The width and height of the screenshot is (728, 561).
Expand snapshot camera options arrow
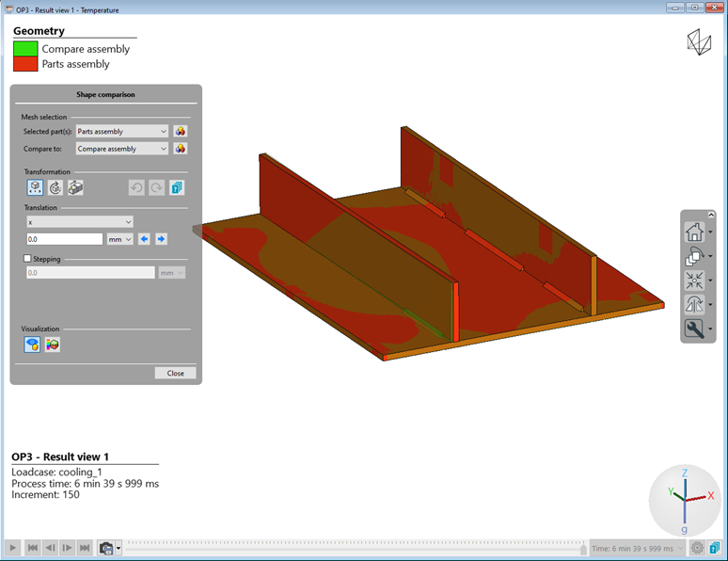(x=119, y=549)
